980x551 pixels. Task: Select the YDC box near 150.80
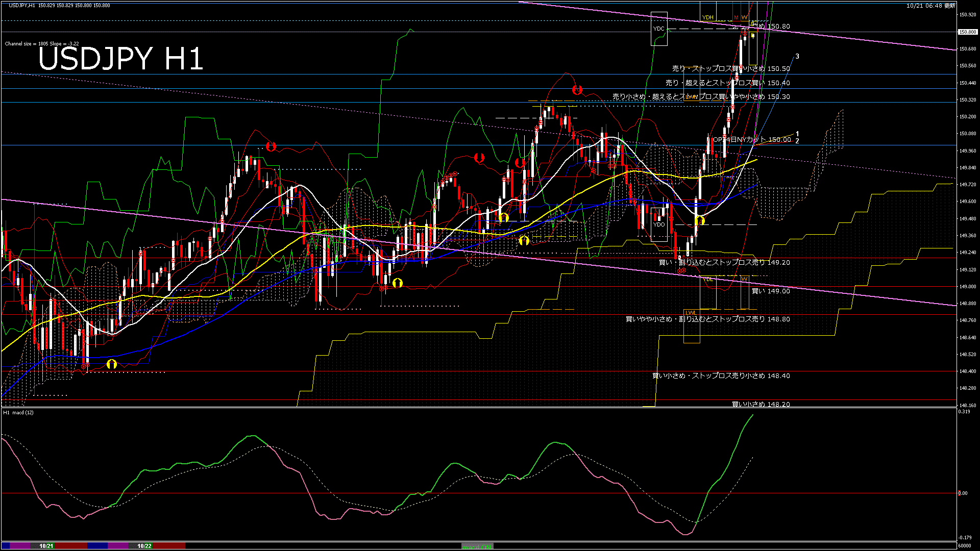pyautogui.click(x=659, y=29)
